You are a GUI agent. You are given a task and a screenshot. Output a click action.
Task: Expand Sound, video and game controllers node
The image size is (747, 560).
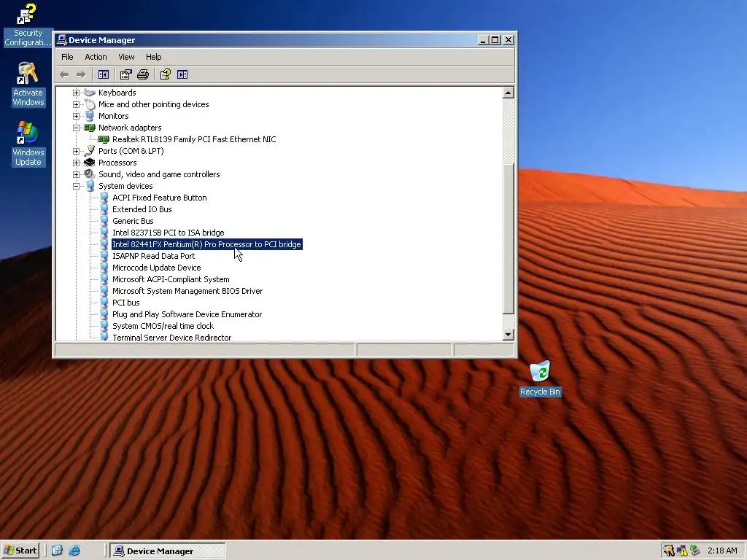pyautogui.click(x=76, y=174)
